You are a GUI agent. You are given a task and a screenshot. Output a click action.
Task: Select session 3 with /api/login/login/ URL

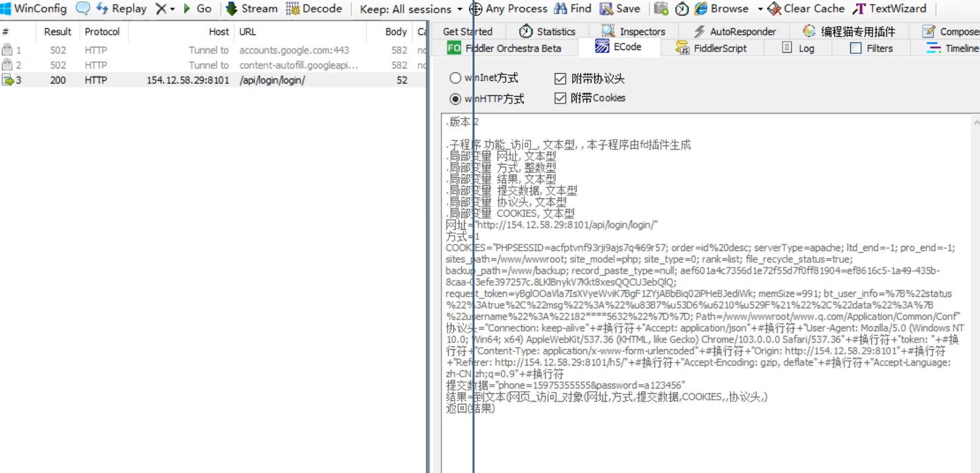point(272,80)
